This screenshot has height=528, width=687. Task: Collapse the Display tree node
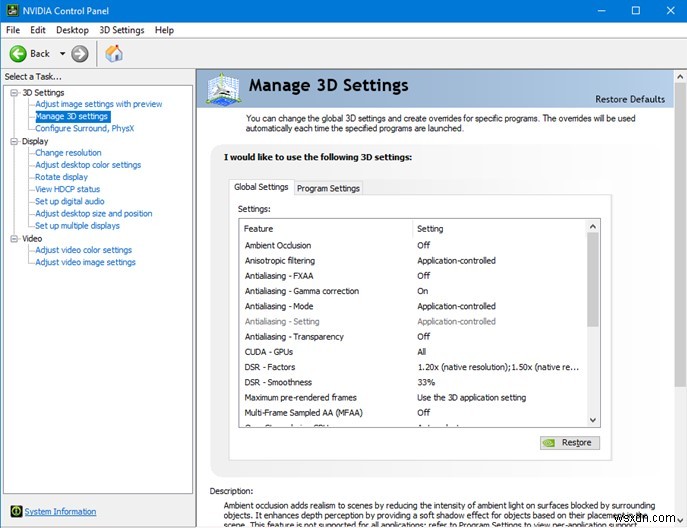click(x=14, y=142)
